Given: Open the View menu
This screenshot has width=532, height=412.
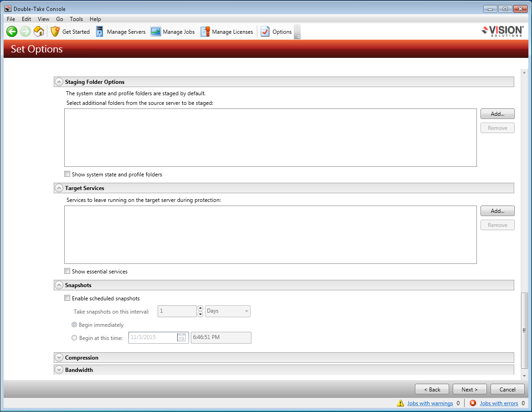Looking at the screenshot, I should click(44, 19).
